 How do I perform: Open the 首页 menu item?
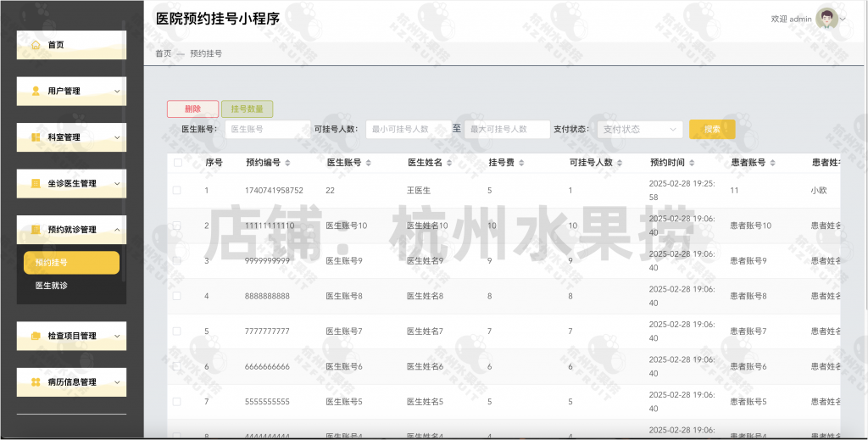point(71,45)
